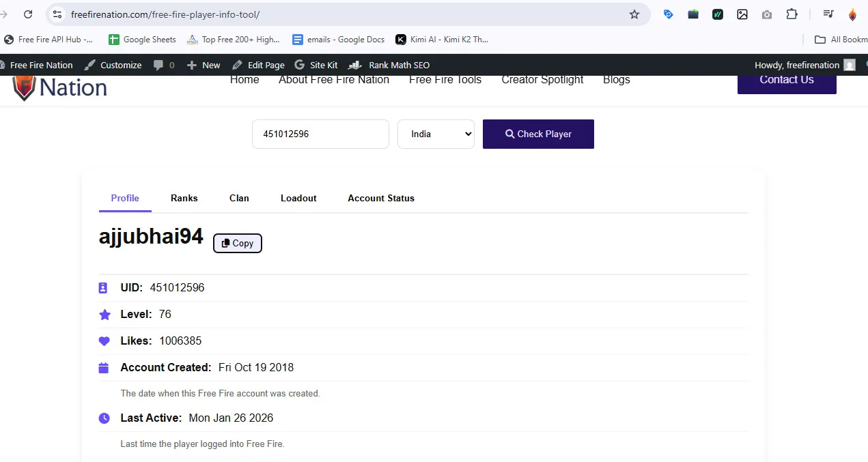
Task: Click the Nation site logo
Action: coord(60,88)
